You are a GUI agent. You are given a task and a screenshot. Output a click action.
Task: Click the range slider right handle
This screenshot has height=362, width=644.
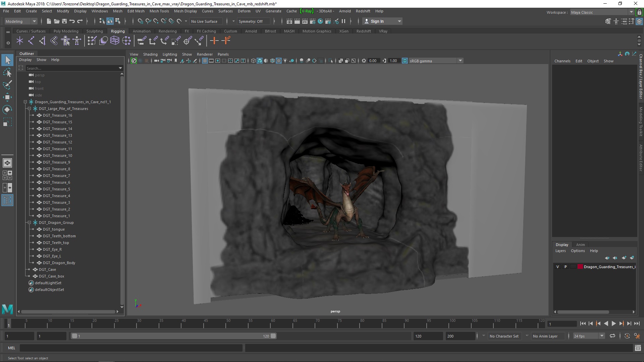click(x=273, y=336)
